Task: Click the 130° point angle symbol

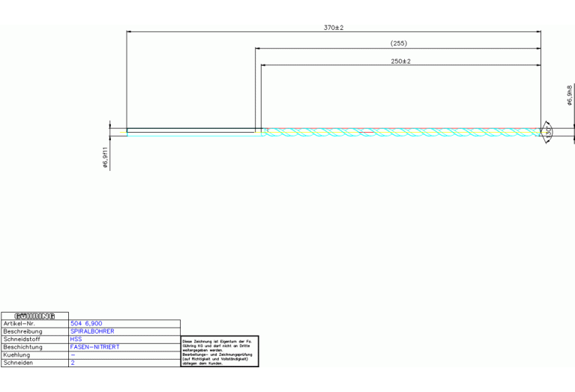Action: pos(549,132)
